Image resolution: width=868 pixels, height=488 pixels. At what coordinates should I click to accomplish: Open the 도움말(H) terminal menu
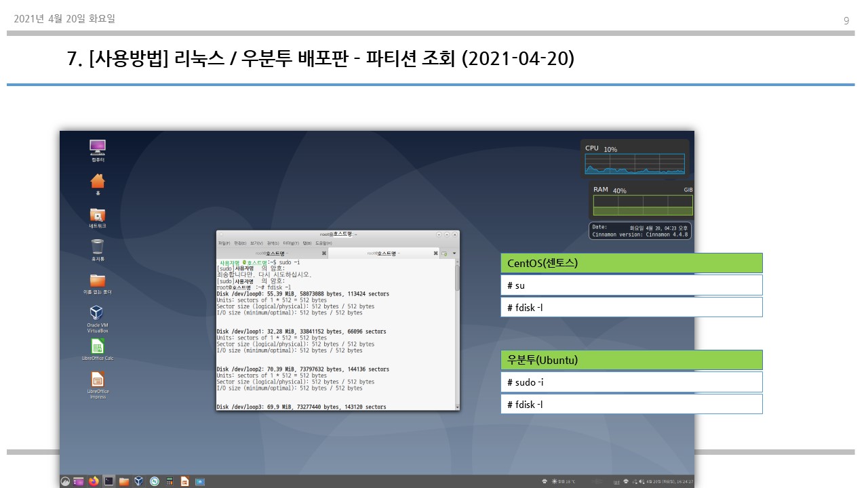[323, 243]
